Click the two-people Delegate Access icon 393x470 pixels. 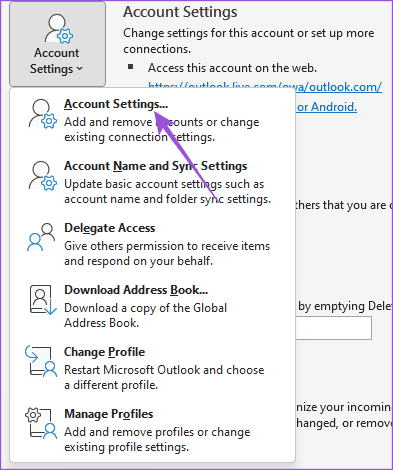coord(41,237)
